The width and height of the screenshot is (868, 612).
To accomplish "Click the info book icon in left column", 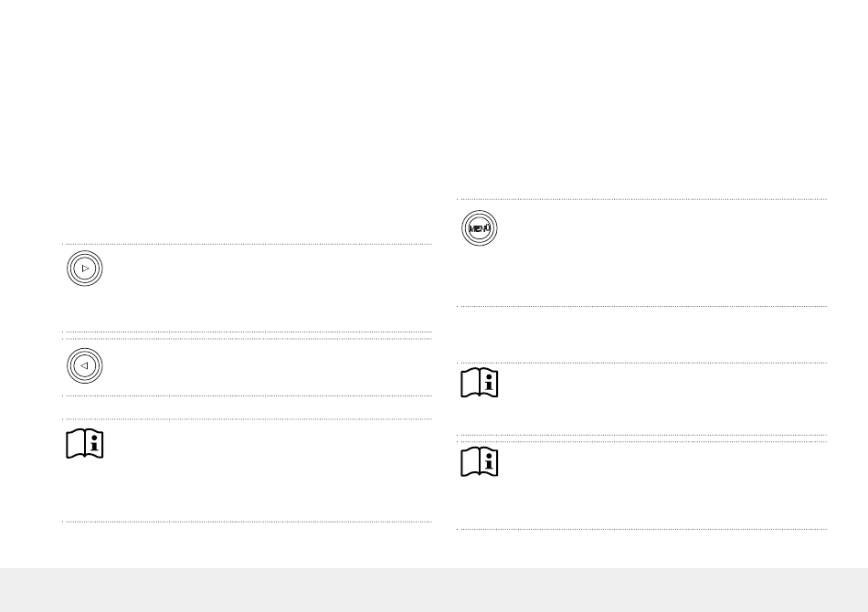I will click(85, 444).
